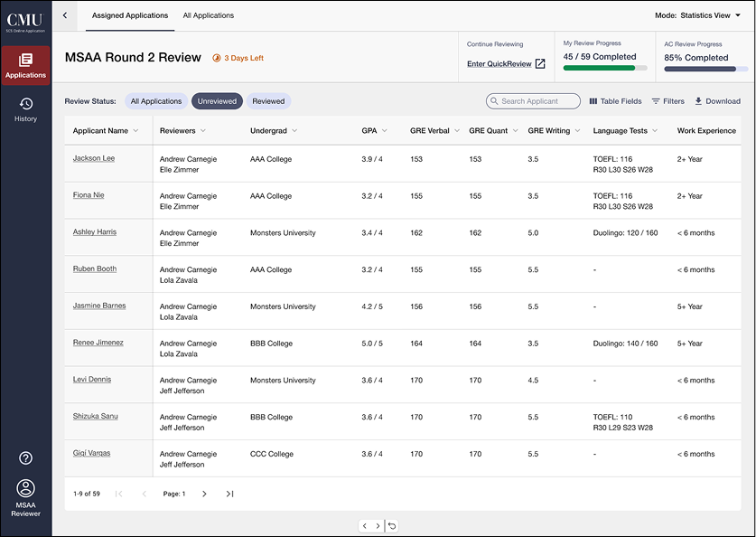Click Duolingo: 140 / 160 cell
This screenshot has width=756, height=537.
point(625,344)
